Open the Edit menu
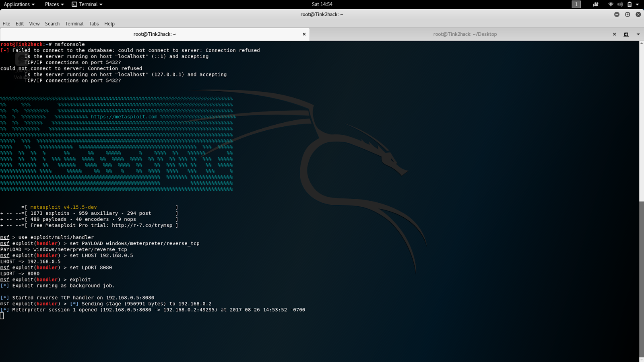Image resolution: width=644 pixels, height=362 pixels. click(x=20, y=24)
